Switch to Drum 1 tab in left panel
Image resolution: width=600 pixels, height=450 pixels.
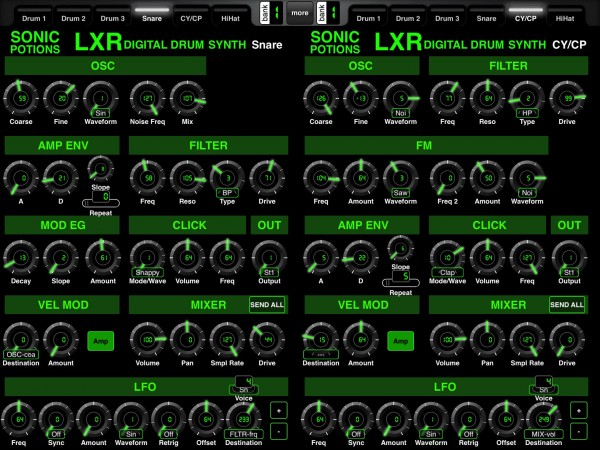[x=34, y=16]
